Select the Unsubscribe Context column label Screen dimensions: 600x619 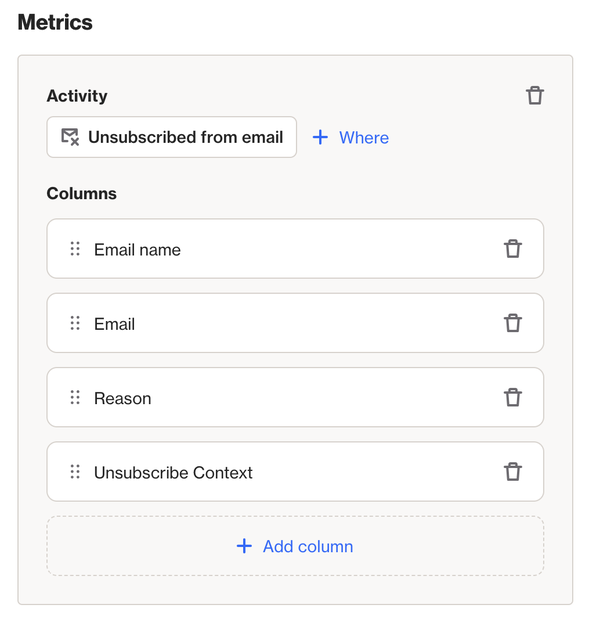tap(173, 473)
